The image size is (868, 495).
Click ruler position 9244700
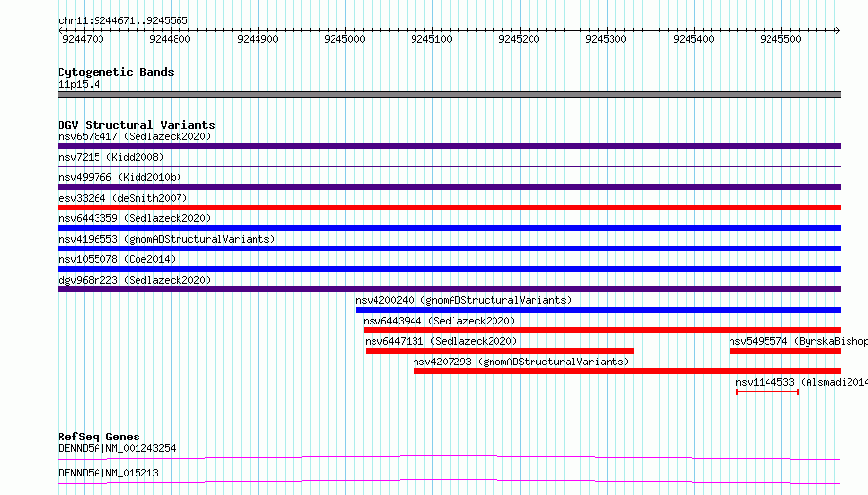[83, 39]
